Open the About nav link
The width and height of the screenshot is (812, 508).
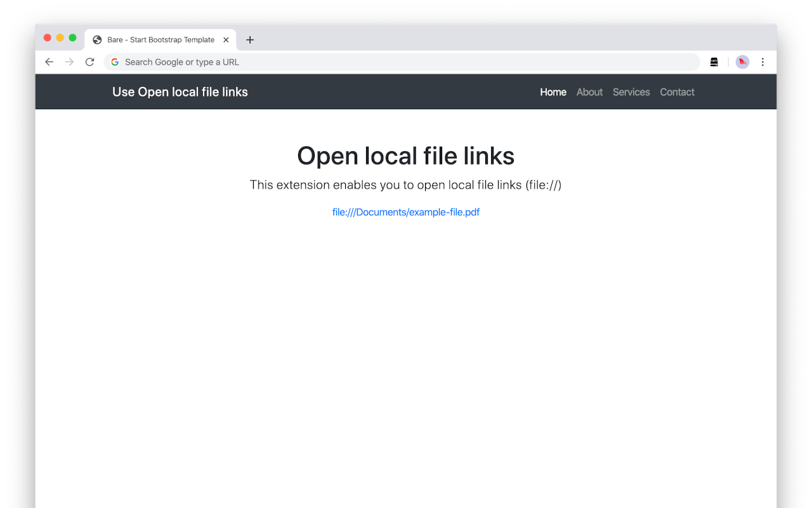(x=589, y=92)
